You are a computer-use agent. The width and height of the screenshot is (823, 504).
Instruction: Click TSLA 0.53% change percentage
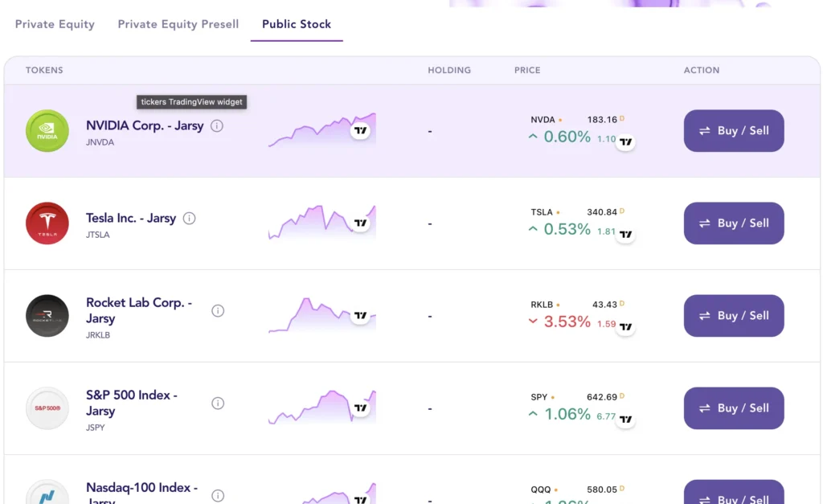[x=567, y=229]
